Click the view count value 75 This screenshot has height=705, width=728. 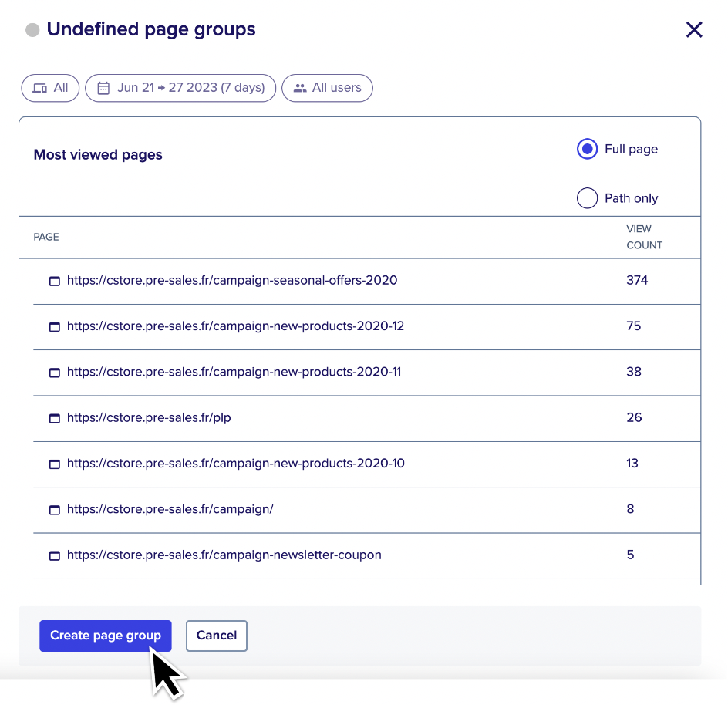click(x=633, y=326)
